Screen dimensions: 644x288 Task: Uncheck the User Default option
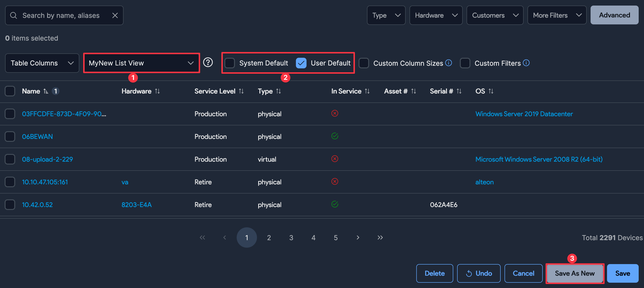coord(301,63)
